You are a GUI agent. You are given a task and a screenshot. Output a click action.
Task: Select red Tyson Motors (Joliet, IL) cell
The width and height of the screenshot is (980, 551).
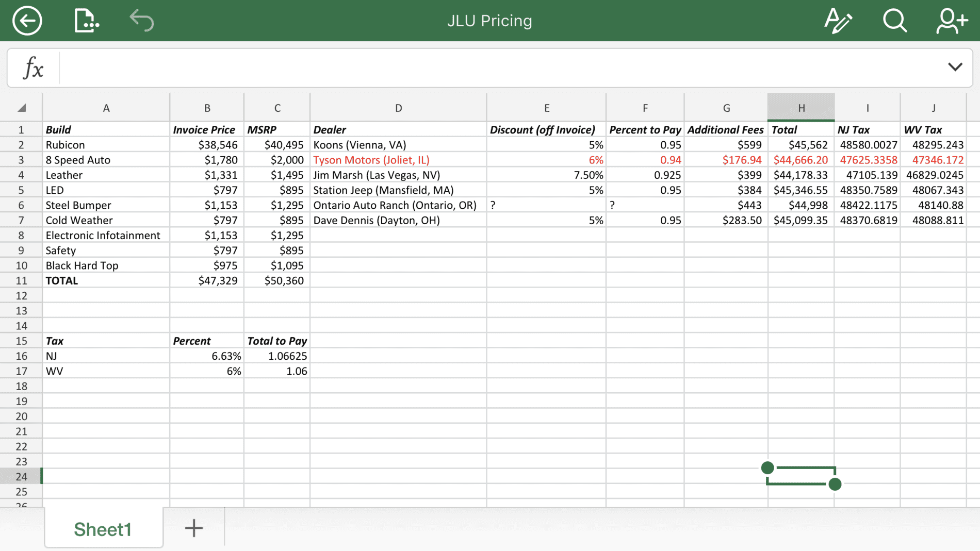398,160
